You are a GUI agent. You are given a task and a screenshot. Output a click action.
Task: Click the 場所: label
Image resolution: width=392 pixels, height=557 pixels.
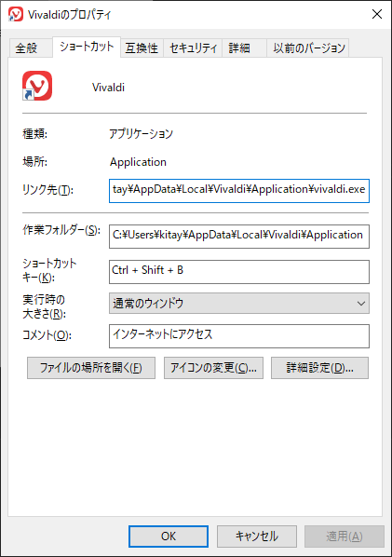point(35,162)
